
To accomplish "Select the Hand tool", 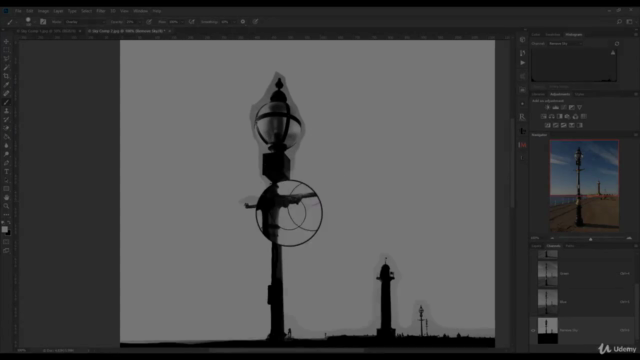I will pyautogui.click(x=6, y=198).
